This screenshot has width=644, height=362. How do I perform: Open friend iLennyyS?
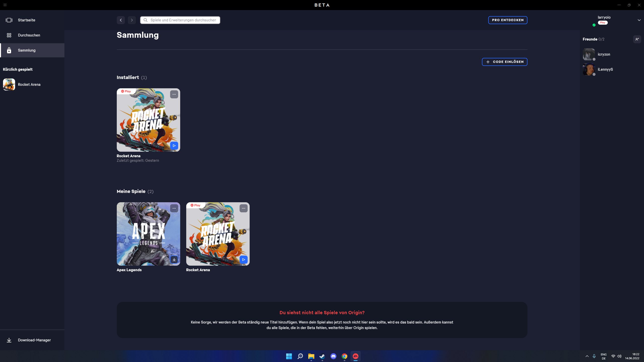coord(612,69)
